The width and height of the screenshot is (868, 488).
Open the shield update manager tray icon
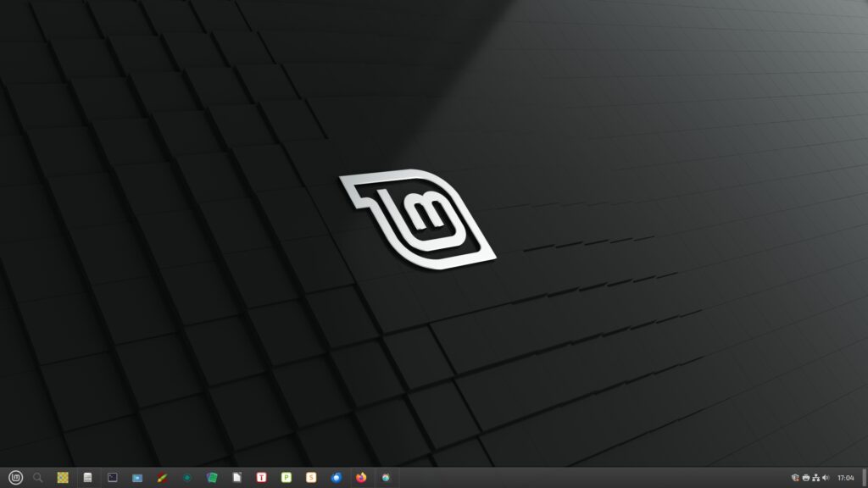[x=795, y=478]
